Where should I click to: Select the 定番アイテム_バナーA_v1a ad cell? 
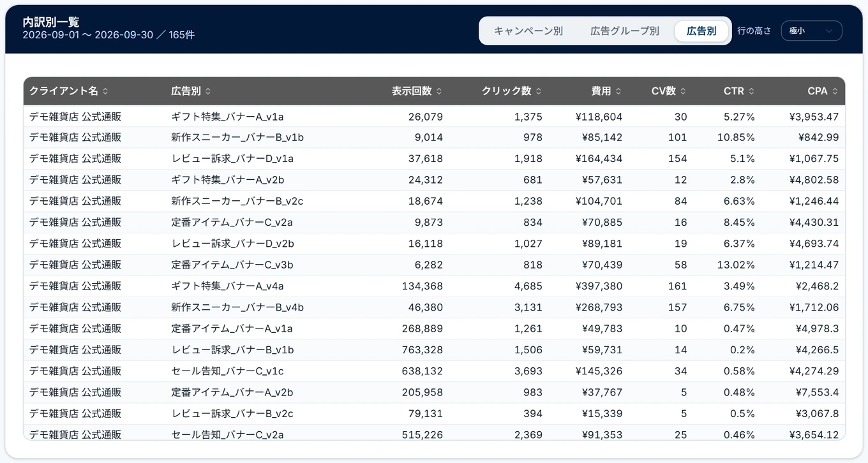(x=232, y=328)
